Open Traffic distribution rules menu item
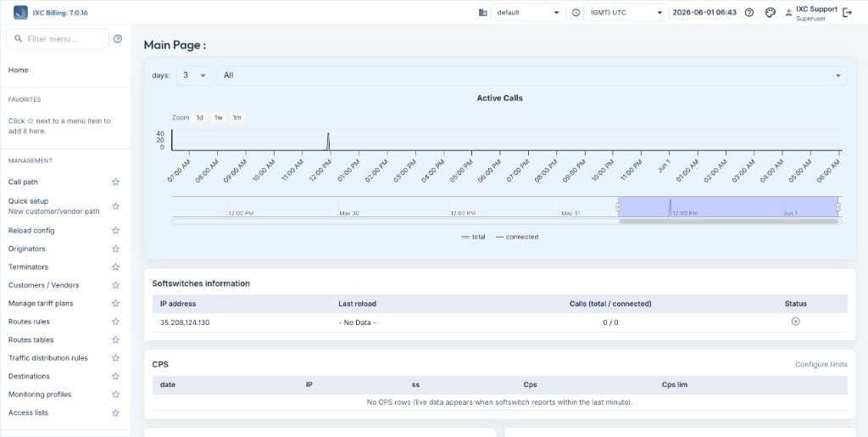868x437 pixels. point(48,358)
